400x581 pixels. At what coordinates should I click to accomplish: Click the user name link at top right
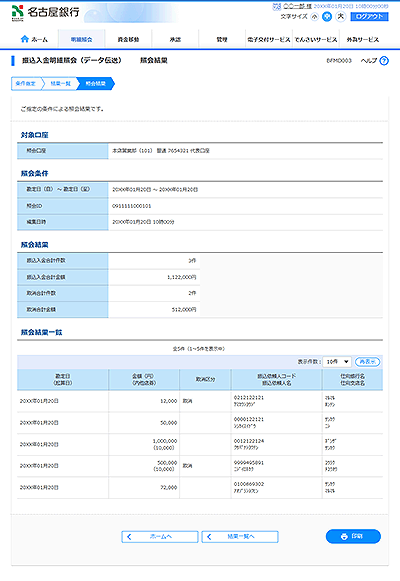pyautogui.click(x=297, y=6)
